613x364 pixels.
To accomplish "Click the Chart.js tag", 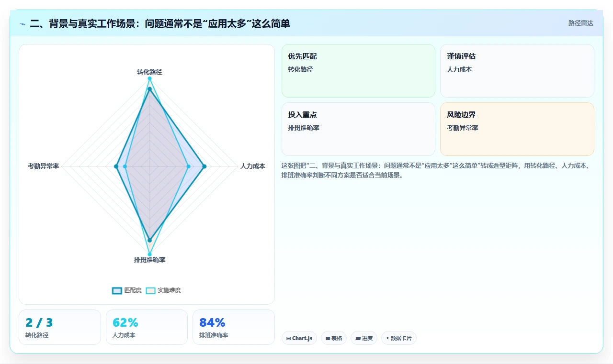I will click(x=299, y=338).
